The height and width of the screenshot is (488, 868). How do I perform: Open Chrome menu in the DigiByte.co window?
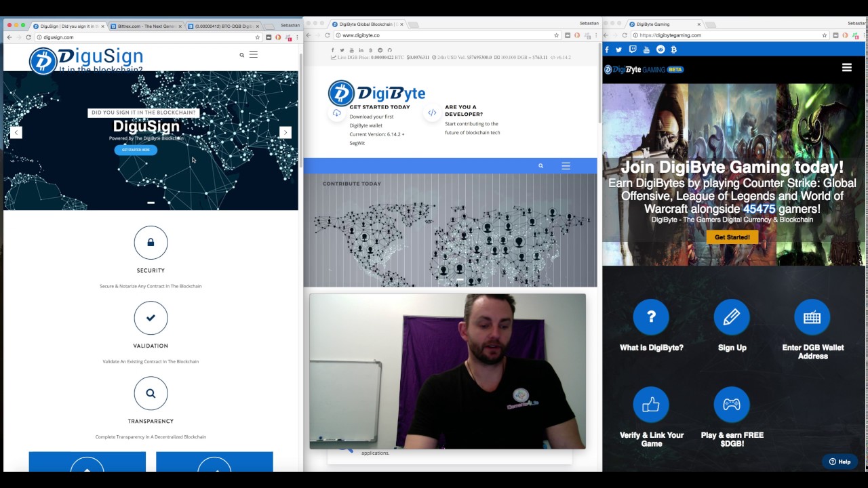[596, 35]
